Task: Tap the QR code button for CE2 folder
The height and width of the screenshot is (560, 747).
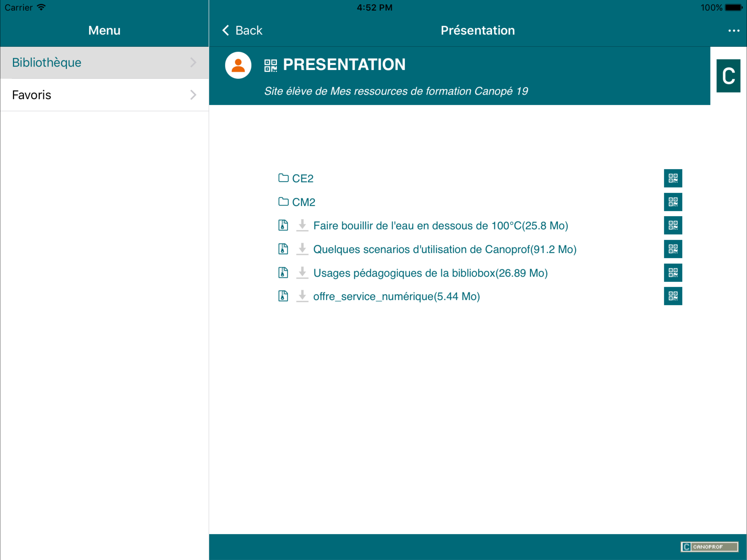Action: click(x=673, y=178)
